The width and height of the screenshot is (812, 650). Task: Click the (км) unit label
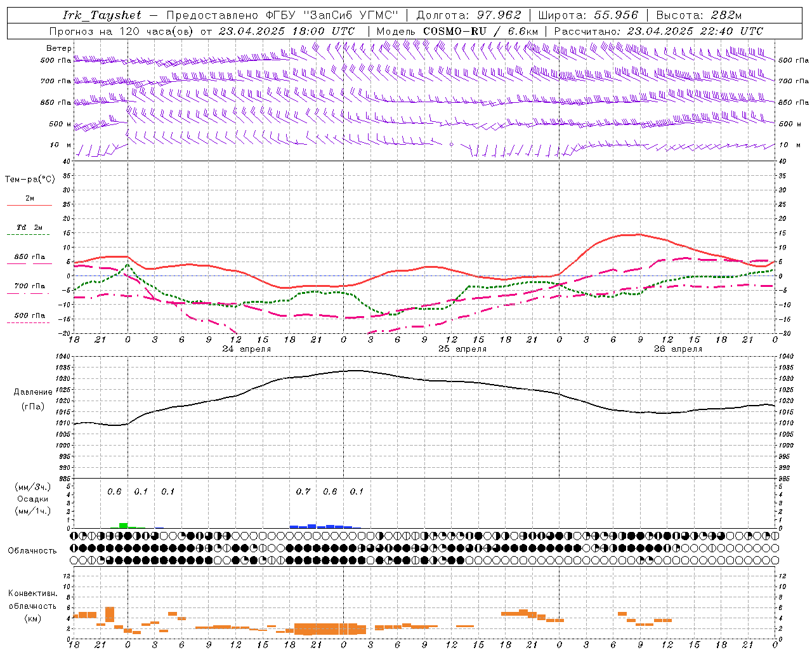[x=33, y=618]
